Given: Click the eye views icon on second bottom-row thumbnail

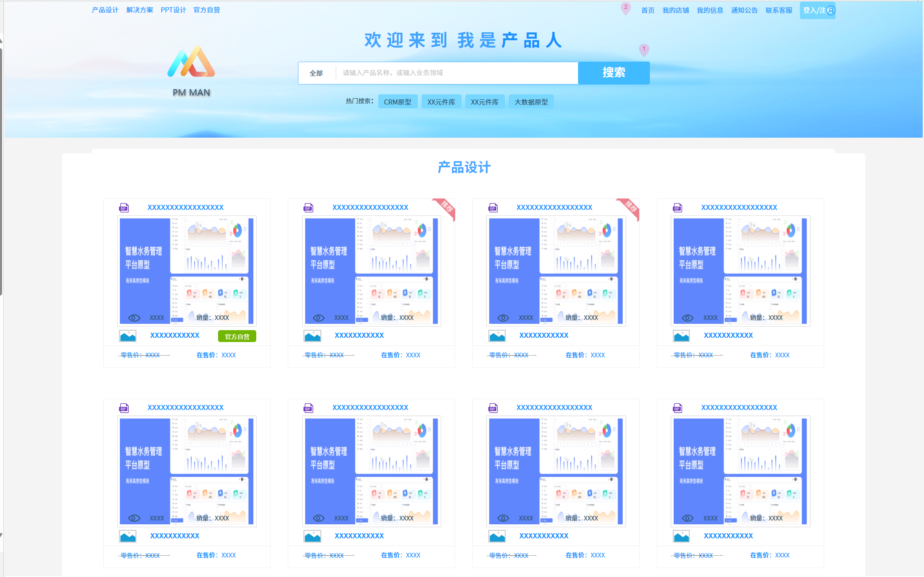Looking at the screenshot, I should [x=319, y=518].
